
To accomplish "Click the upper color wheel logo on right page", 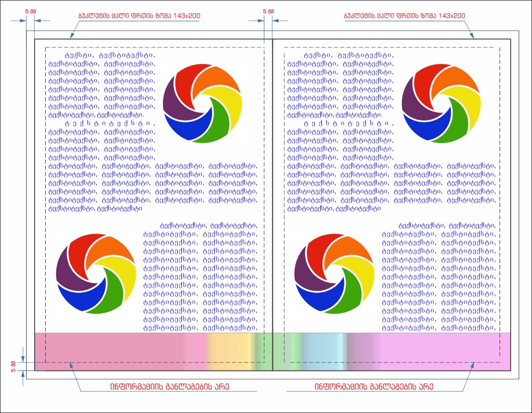I will (x=441, y=103).
